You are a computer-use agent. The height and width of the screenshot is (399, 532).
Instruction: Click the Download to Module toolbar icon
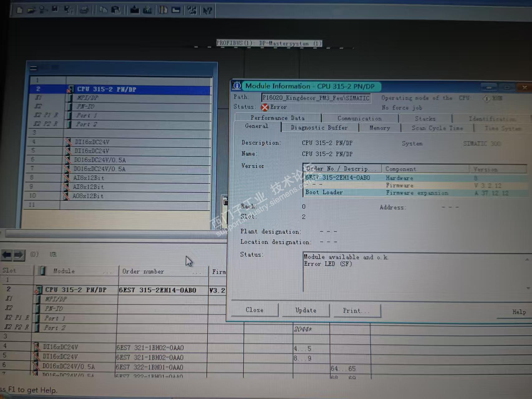pos(134,10)
